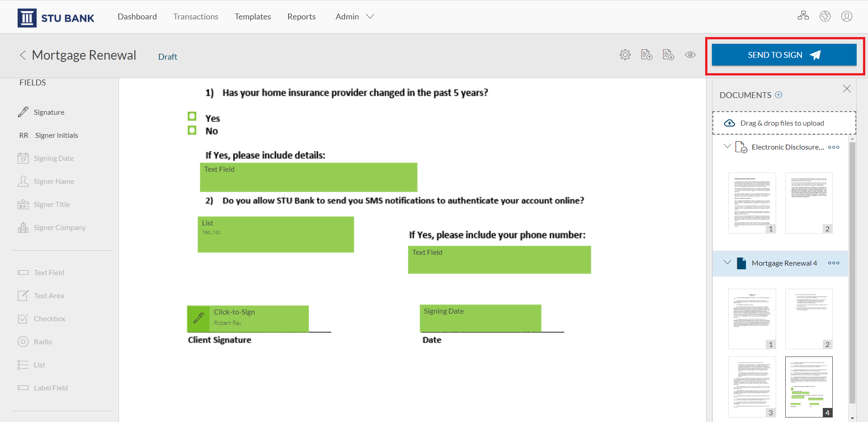Select the Radio field tool
The height and width of the screenshot is (422, 868).
[35, 342]
